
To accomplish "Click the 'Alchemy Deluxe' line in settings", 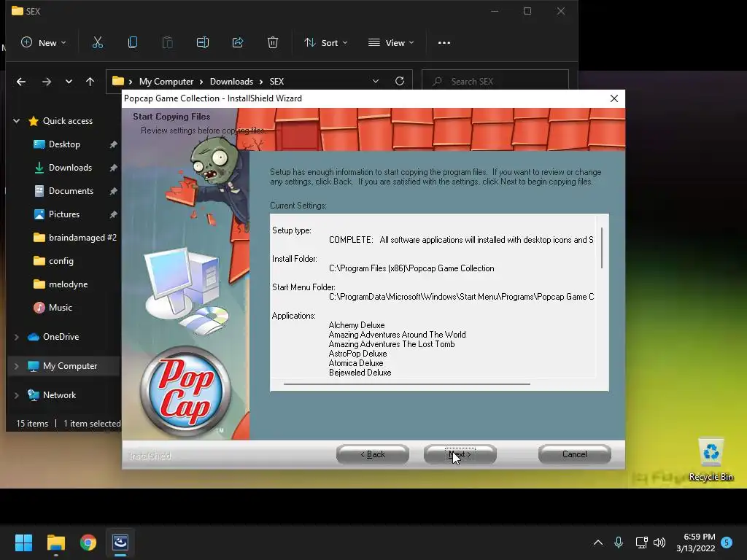I will click(x=356, y=324).
